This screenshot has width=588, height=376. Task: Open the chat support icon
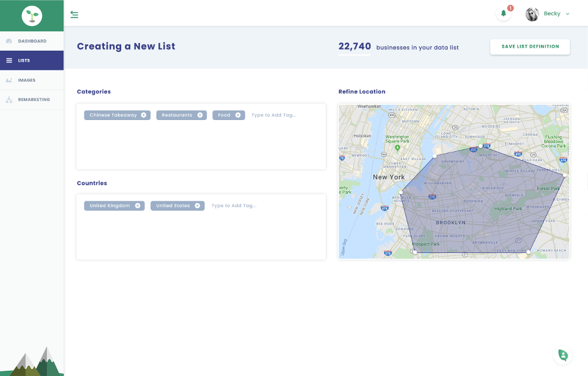click(563, 355)
